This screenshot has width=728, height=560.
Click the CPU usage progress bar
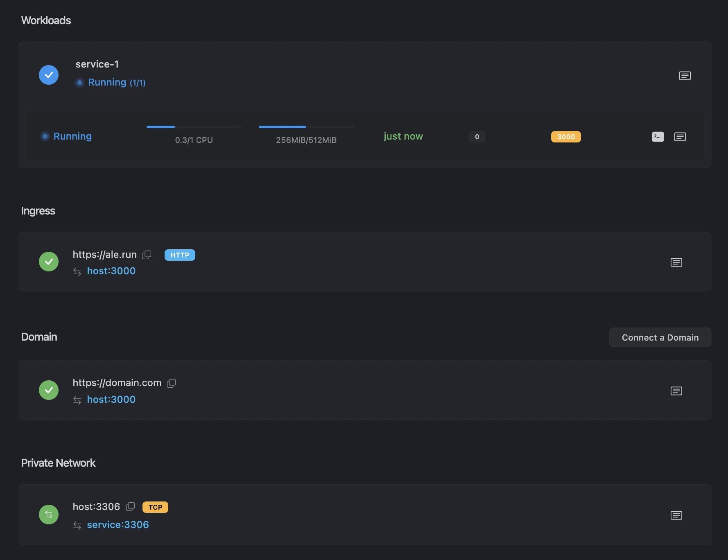194,127
